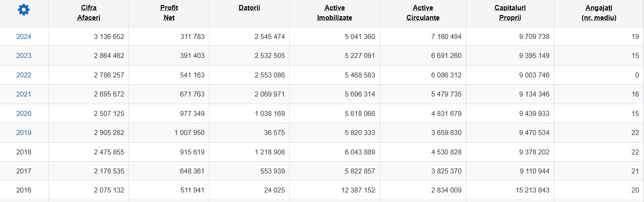This screenshot has width=644, height=202.
Task: Click the Active Circulante column header
Action: (423, 13)
